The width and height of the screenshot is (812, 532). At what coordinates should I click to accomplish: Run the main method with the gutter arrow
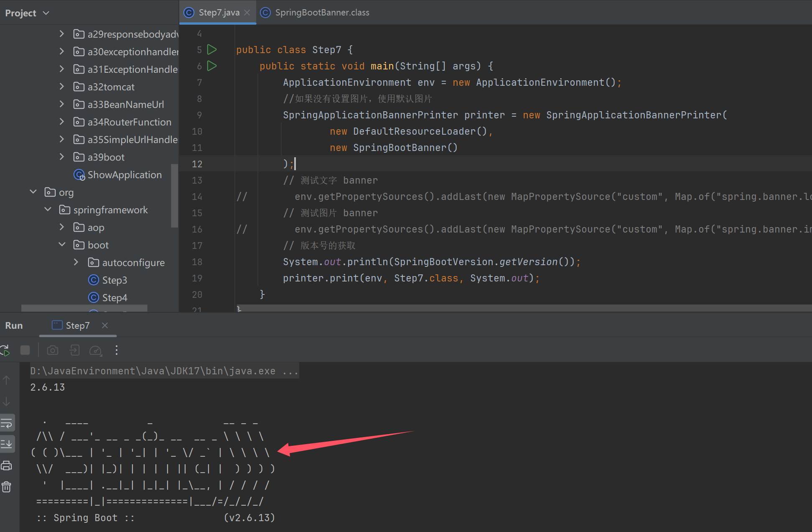coord(212,66)
